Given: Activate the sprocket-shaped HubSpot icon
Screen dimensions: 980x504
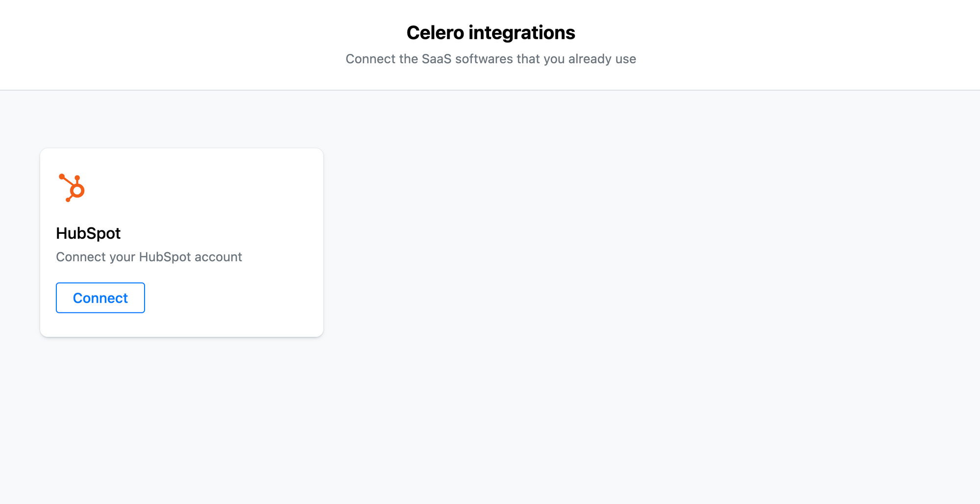Looking at the screenshot, I should (72, 189).
